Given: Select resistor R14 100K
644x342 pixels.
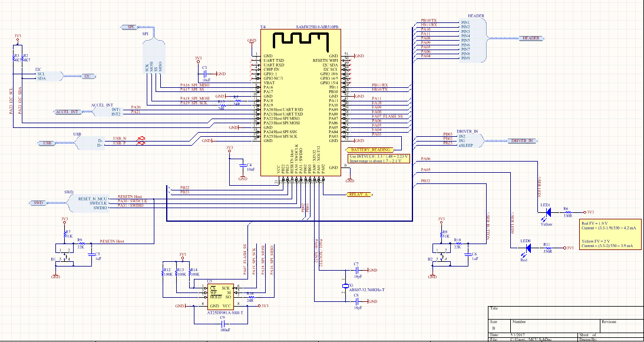Looking at the screenshot, I should click(x=189, y=272).
